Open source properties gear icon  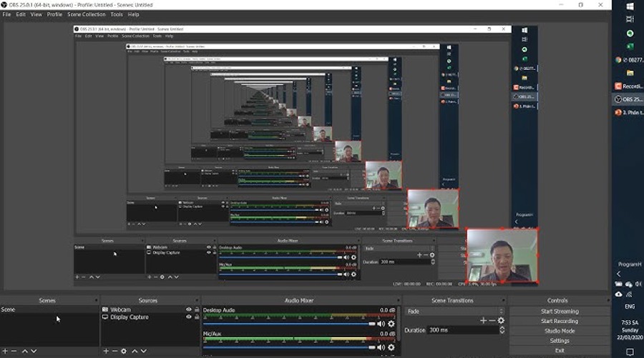124,351
